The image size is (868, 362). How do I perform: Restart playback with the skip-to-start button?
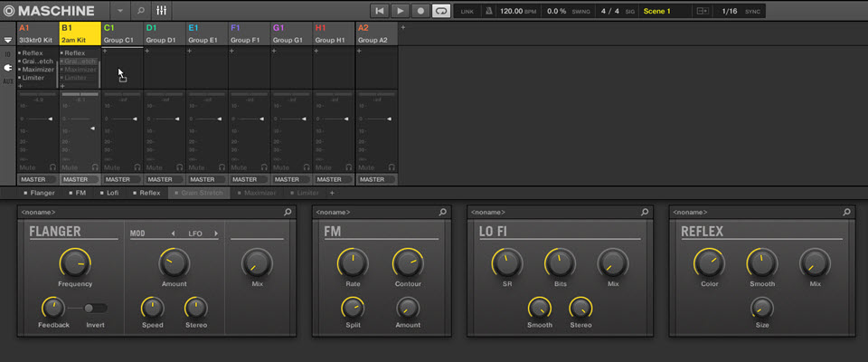pyautogui.click(x=379, y=11)
